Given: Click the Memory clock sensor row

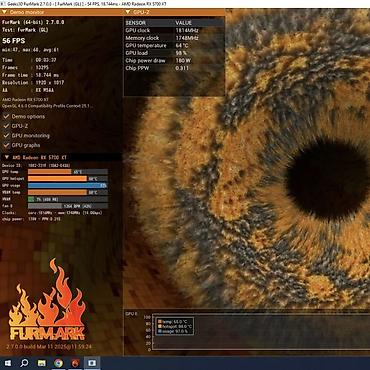Looking at the screenshot, I should point(174,38).
